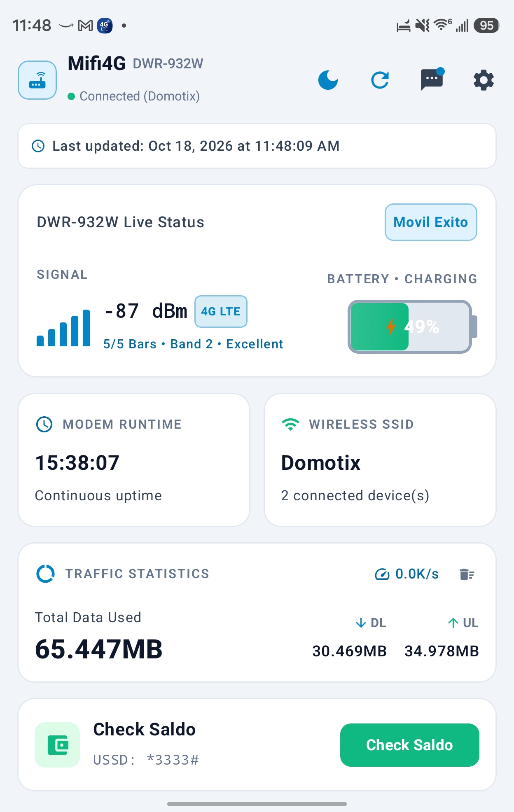This screenshot has width=514, height=812.
Task: Tap '2 connected device(s)' text
Action: [x=355, y=495]
